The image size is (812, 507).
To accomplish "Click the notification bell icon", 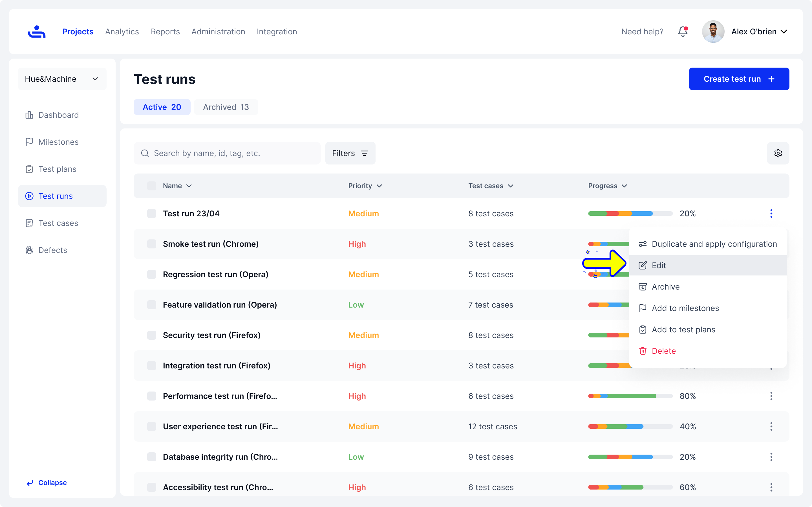I will (683, 32).
